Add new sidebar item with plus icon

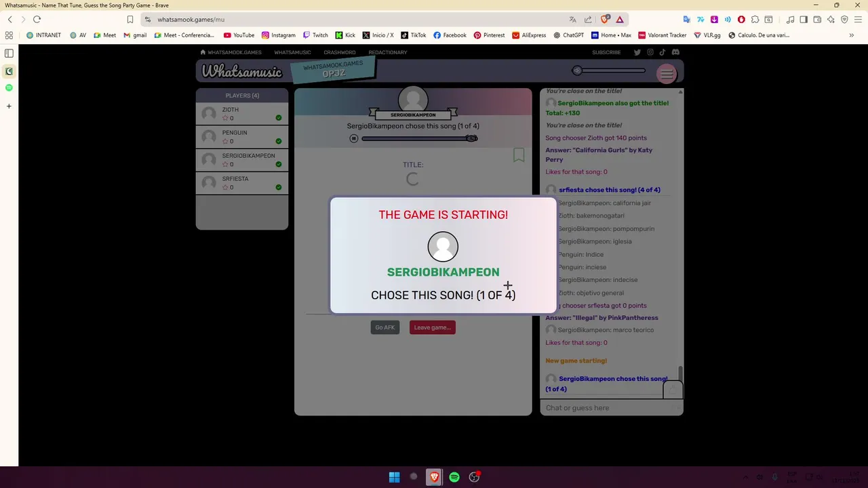click(x=9, y=106)
